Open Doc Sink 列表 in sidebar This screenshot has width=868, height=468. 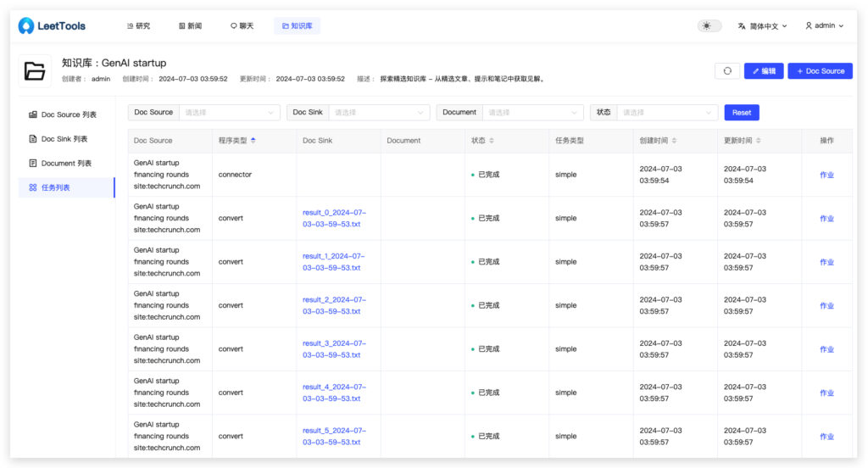[66, 139]
